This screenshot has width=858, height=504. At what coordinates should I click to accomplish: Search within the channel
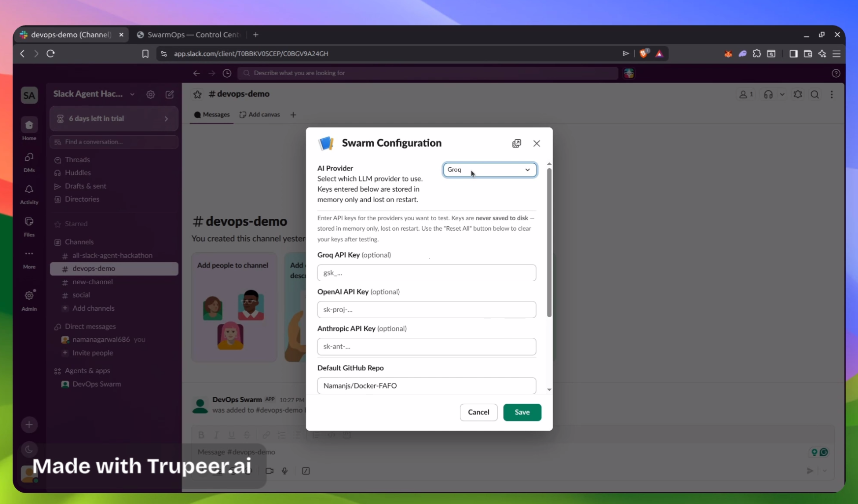click(815, 94)
